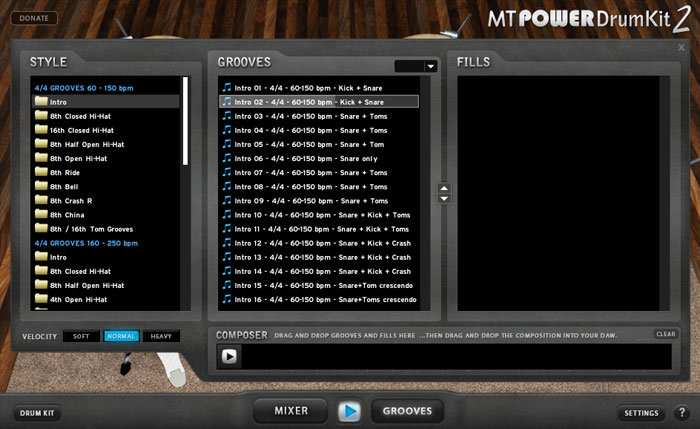Select groove Intro 11 Snare + Kick + Toms
This screenshot has width=700, height=429.
(319, 229)
